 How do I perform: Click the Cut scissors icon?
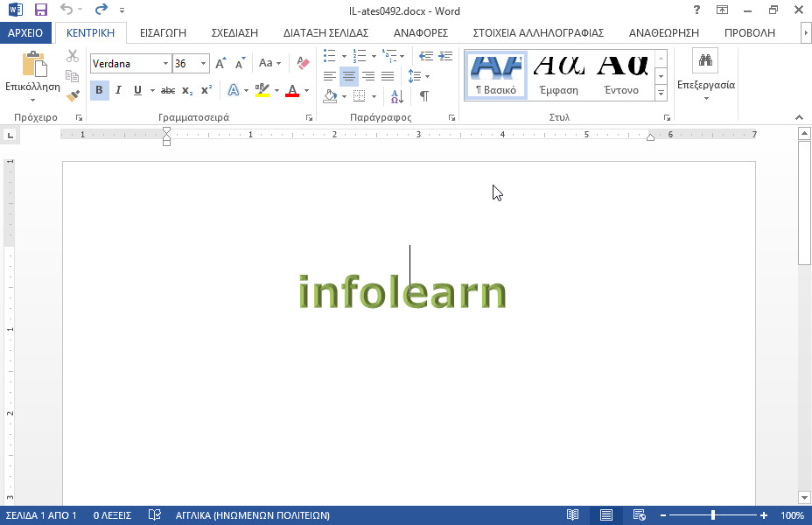(73, 56)
